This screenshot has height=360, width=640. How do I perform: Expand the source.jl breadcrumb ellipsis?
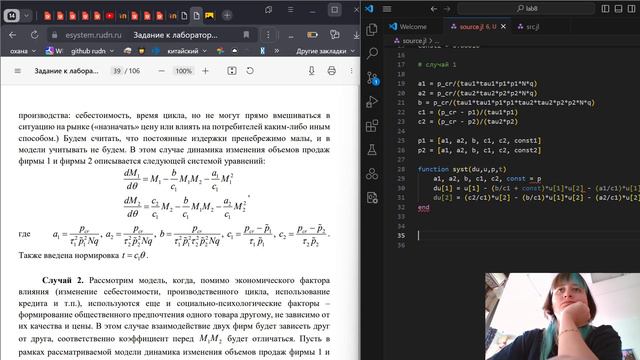coord(437,41)
